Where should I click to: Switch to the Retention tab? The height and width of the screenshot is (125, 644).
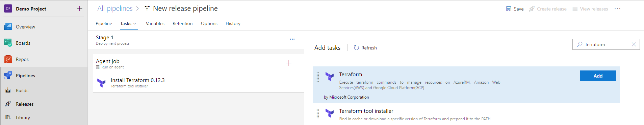(182, 23)
